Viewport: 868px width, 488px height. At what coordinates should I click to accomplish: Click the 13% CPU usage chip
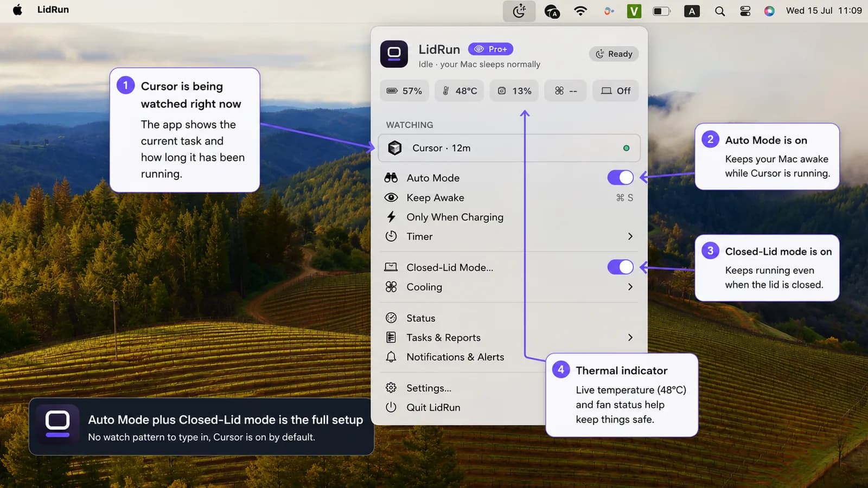click(x=514, y=91)
